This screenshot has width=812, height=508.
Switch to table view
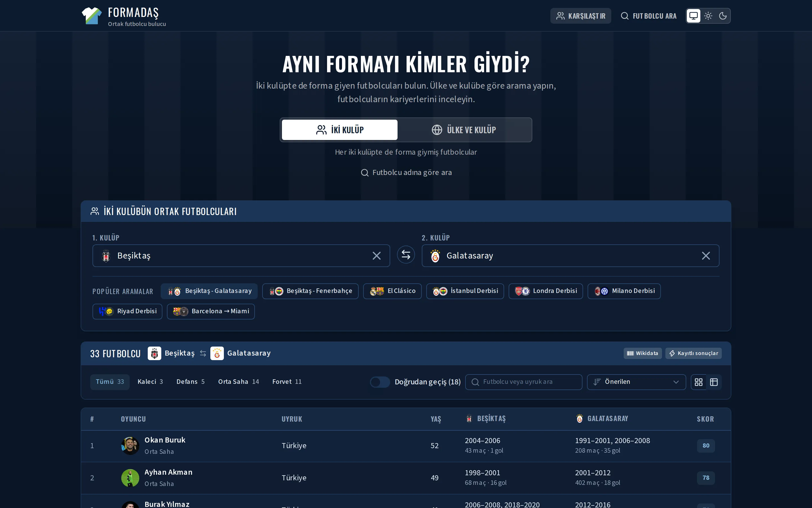(714, 382)
